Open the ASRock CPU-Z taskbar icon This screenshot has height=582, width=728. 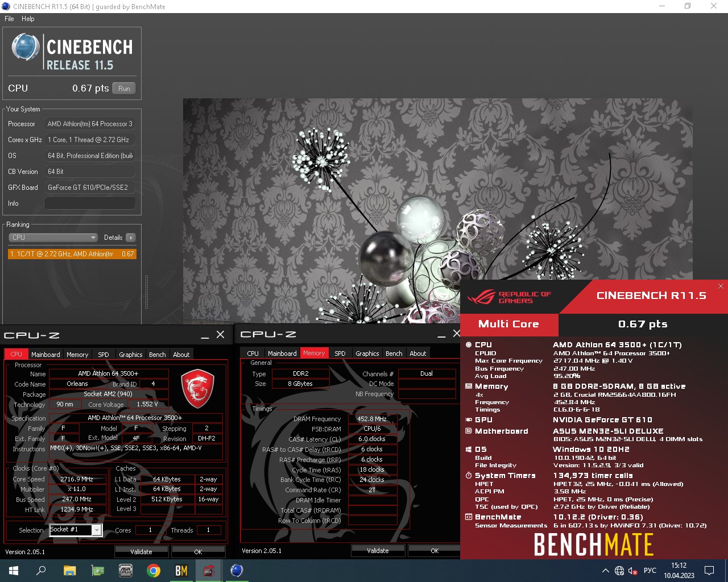[x=125, y=571]
